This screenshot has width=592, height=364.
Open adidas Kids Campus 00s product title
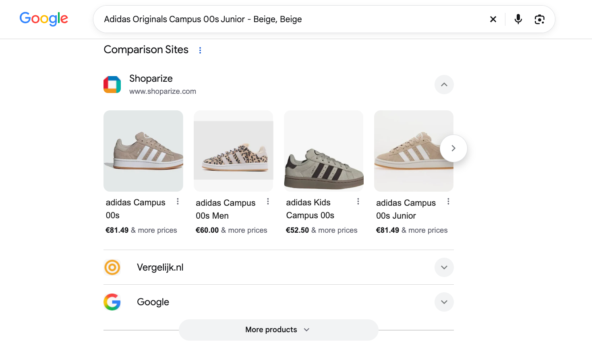[310, 209]
